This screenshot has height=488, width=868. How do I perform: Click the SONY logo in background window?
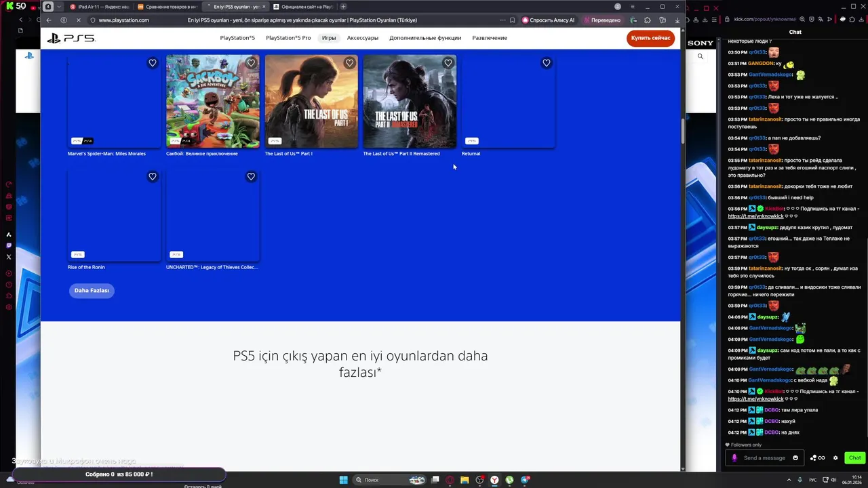coord(701,43)
